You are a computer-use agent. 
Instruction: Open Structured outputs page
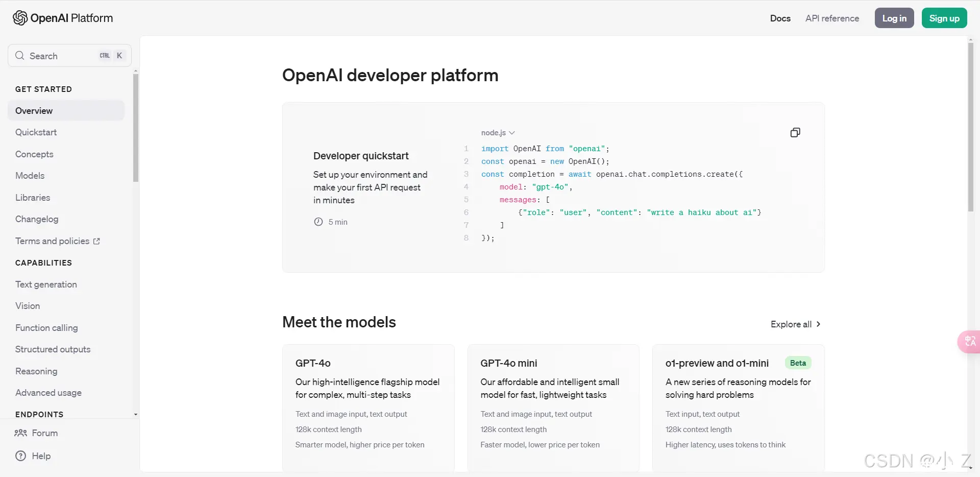tap(53, 349)
